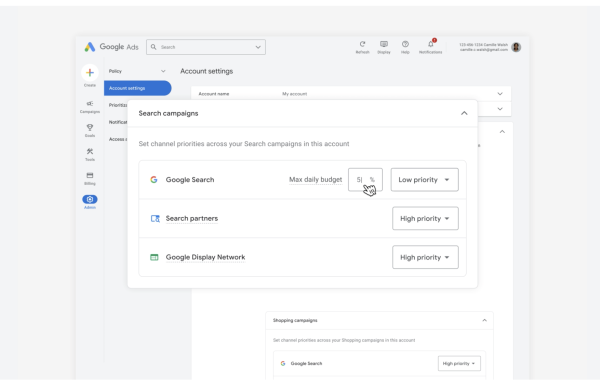600x385 pixels.
Task: Click the account email text in the header
Action: pyautogui.click(x=484, y=50)
